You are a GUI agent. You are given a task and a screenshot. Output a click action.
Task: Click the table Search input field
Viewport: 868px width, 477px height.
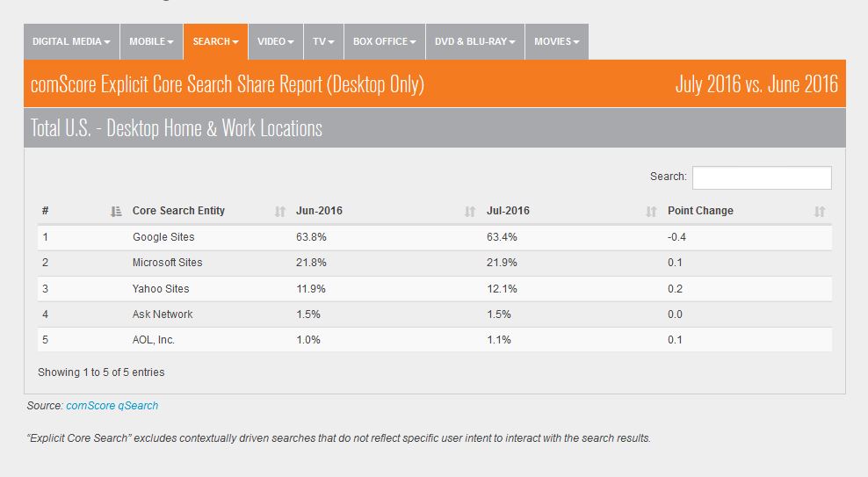pyautogui.click(x=762, y=177)
